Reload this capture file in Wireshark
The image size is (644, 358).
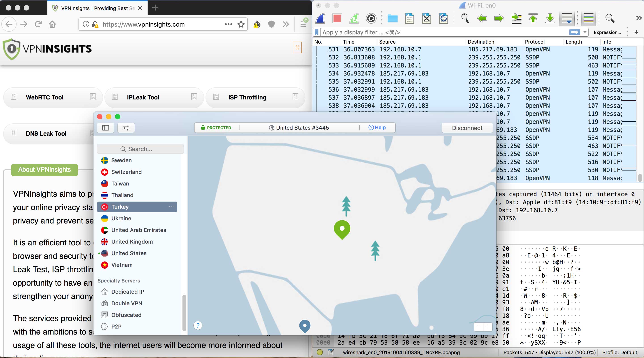coord(443,18)
